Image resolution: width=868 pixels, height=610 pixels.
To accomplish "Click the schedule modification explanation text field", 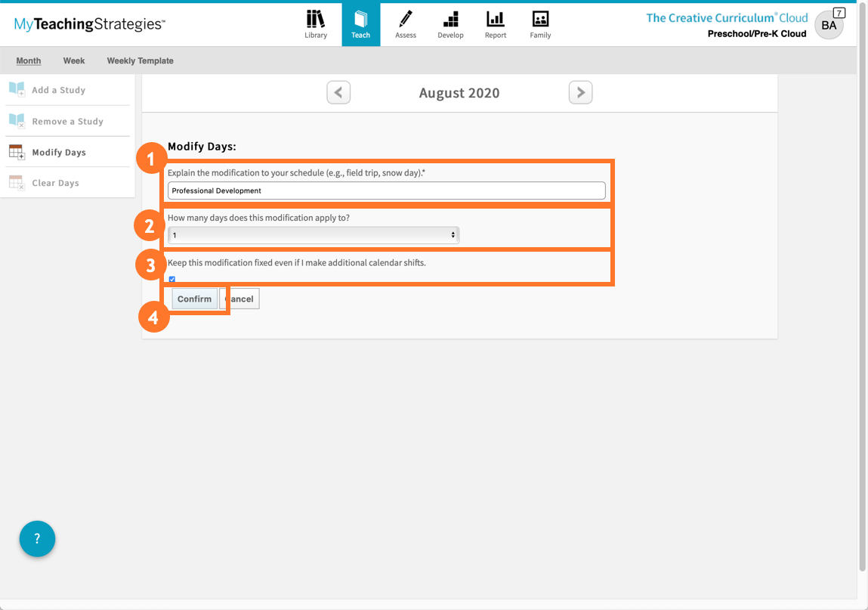I will 386,190.
